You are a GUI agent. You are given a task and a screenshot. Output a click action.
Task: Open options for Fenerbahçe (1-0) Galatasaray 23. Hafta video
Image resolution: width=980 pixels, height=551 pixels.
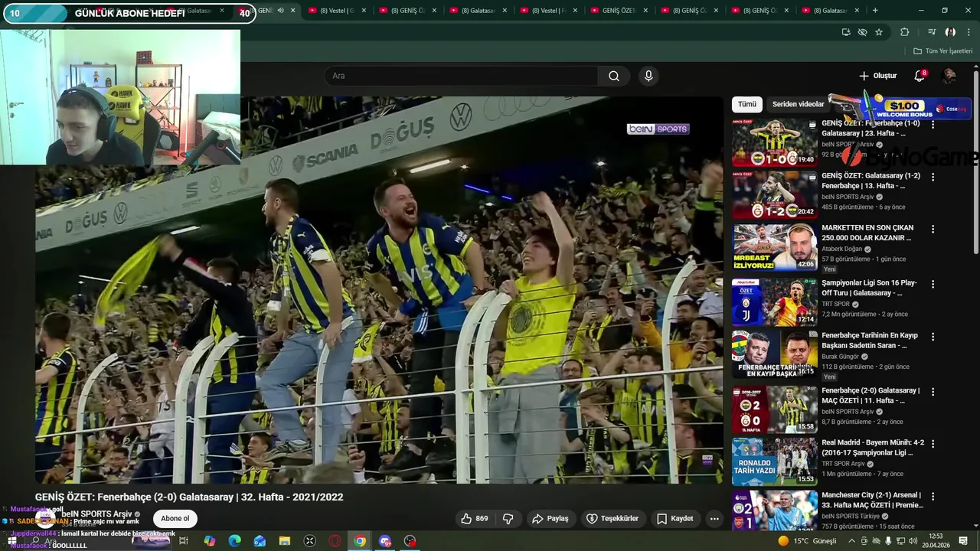click(933, 124)
